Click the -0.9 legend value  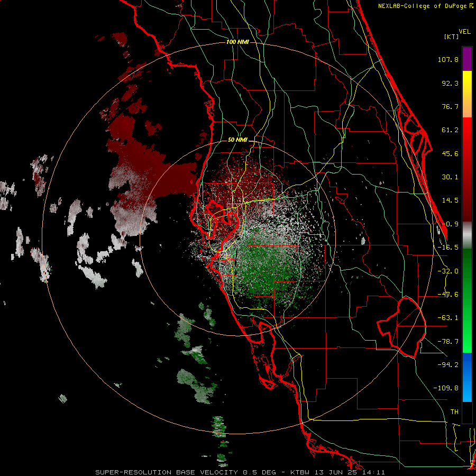450,224
